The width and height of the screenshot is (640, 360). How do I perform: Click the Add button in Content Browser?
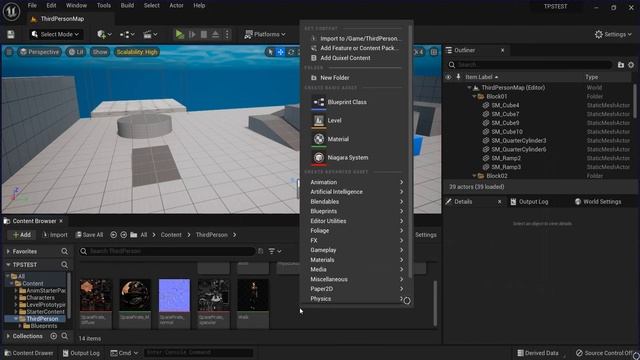[22, 235]
